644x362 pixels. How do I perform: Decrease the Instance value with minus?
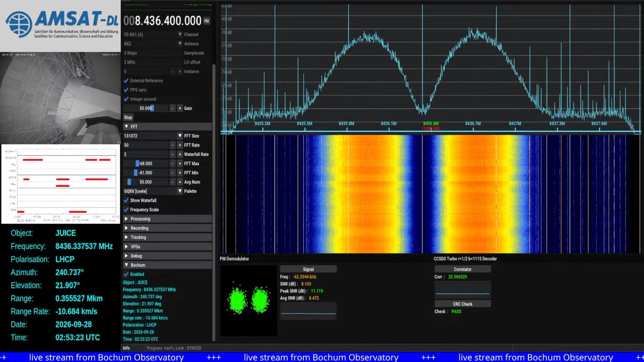coord(172,71)
